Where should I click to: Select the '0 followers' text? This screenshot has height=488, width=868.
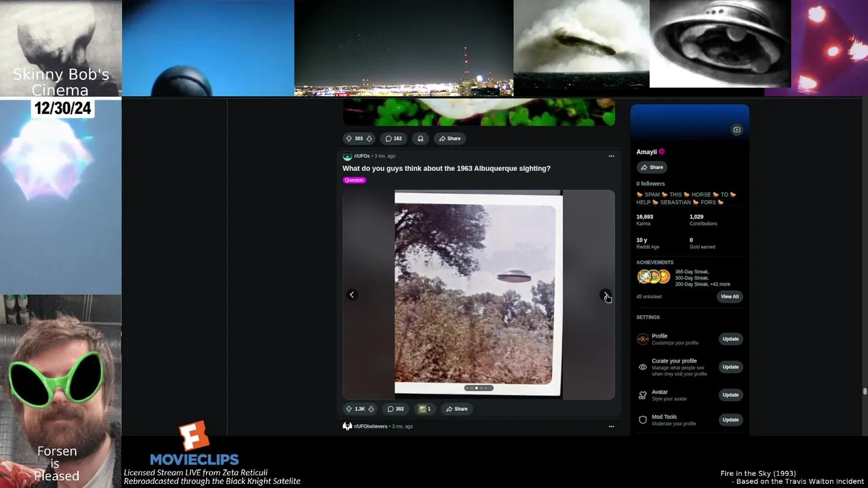click(650, 184)
